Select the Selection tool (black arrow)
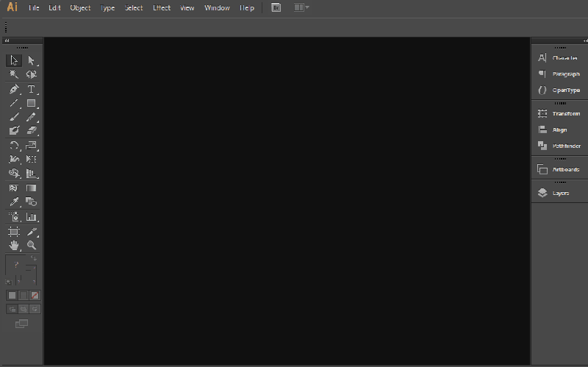The image size is (588, 367). point(14,60)
